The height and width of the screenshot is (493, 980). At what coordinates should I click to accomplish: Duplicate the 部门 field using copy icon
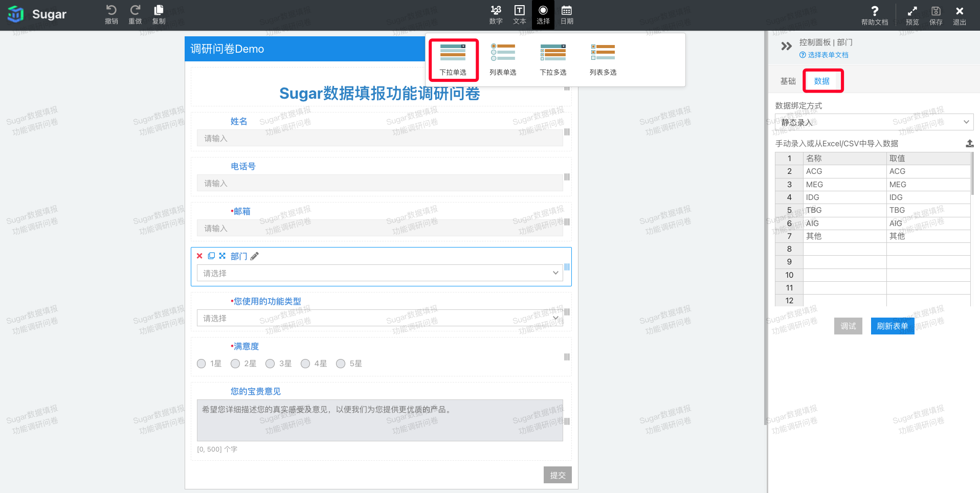pos(211,256)
